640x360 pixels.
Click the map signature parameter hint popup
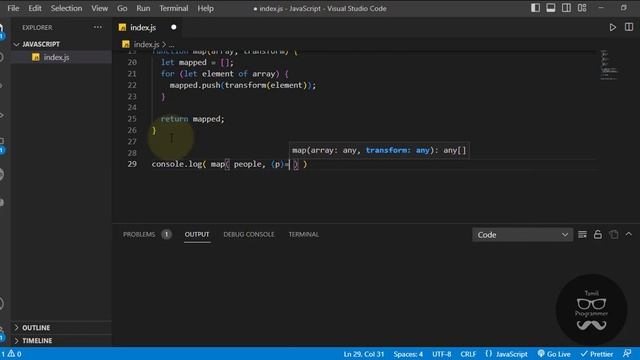pos(379,150)
